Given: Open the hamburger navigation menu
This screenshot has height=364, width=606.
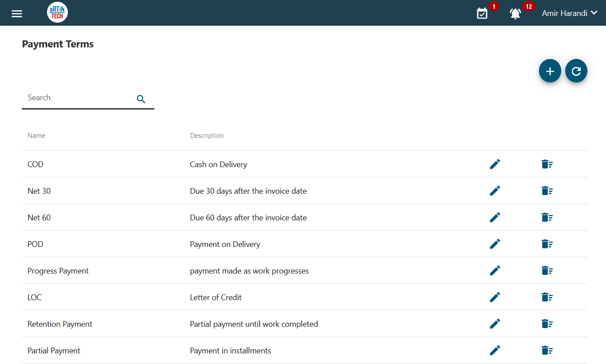Looking at the screenshot, I should (17, 14).
